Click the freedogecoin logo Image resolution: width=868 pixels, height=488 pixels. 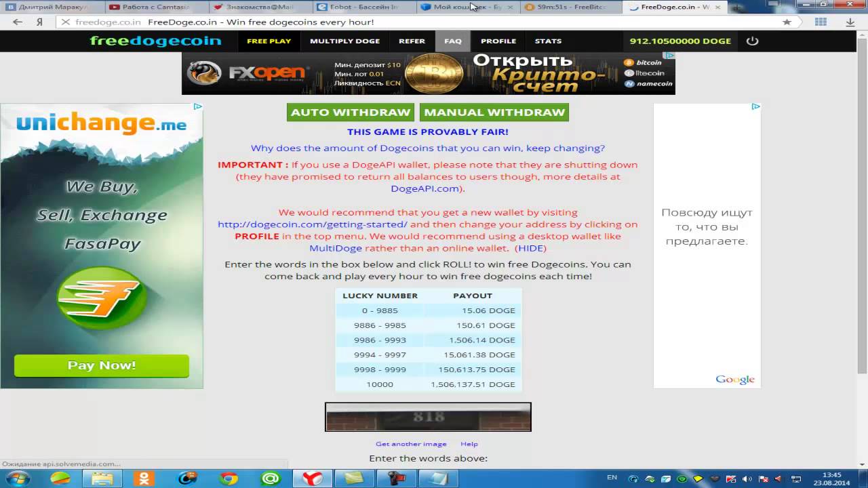155,41
